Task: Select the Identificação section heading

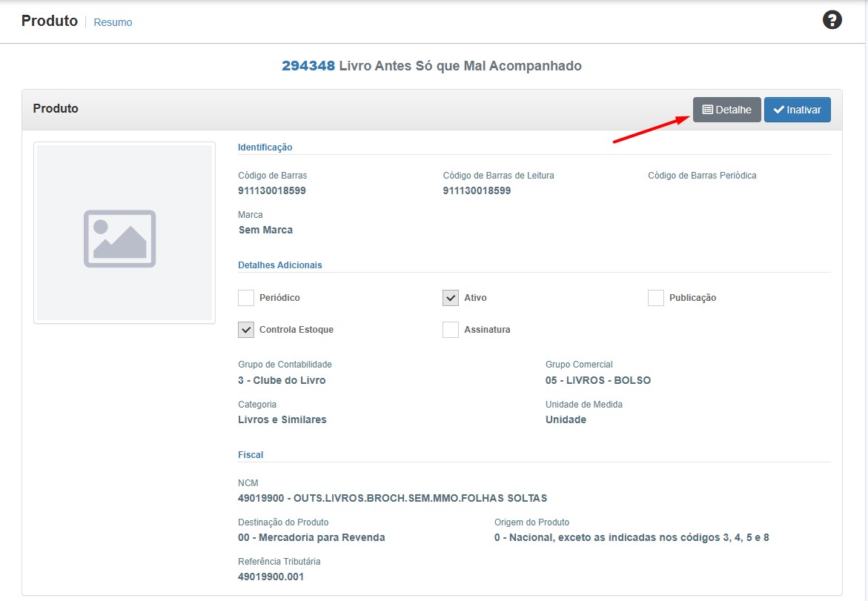Action: [265, 147]
